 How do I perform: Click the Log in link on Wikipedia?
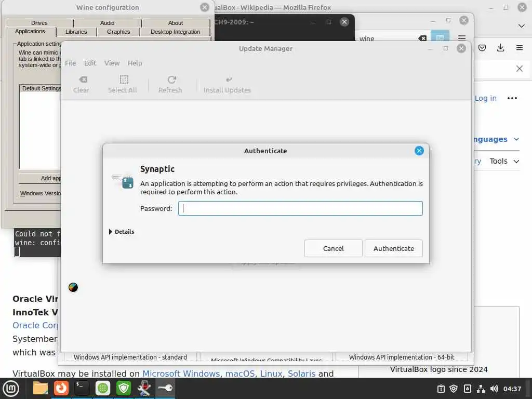point(486,98)
